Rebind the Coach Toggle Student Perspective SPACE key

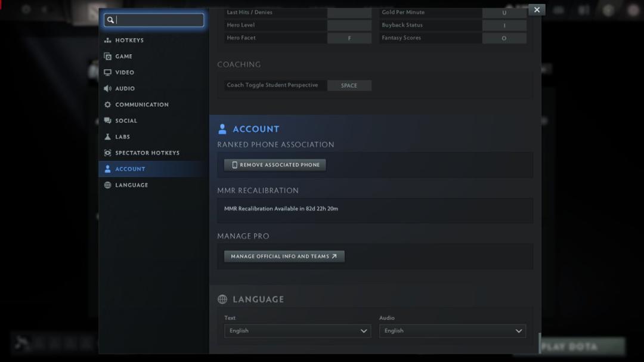pyautogui.click(x=349, y=85)
